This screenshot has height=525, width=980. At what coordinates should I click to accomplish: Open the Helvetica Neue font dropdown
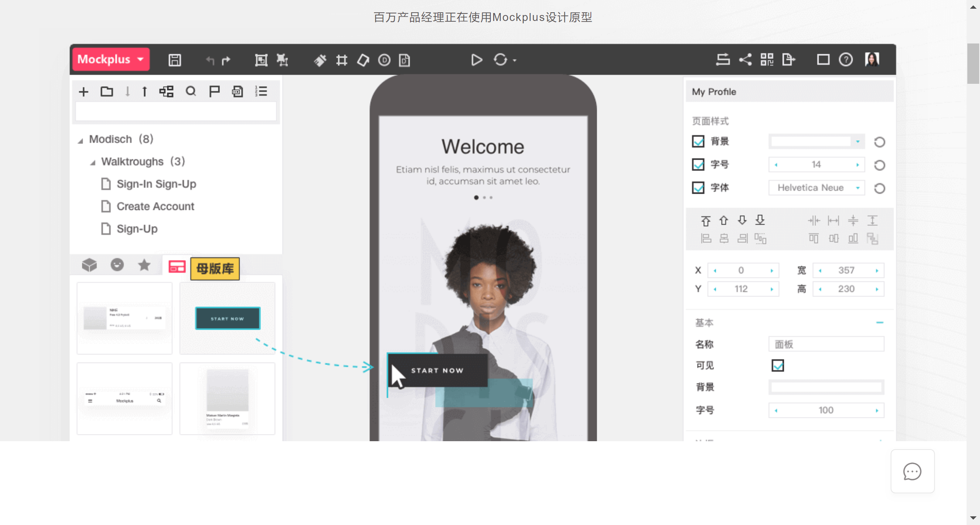point(816,188)
